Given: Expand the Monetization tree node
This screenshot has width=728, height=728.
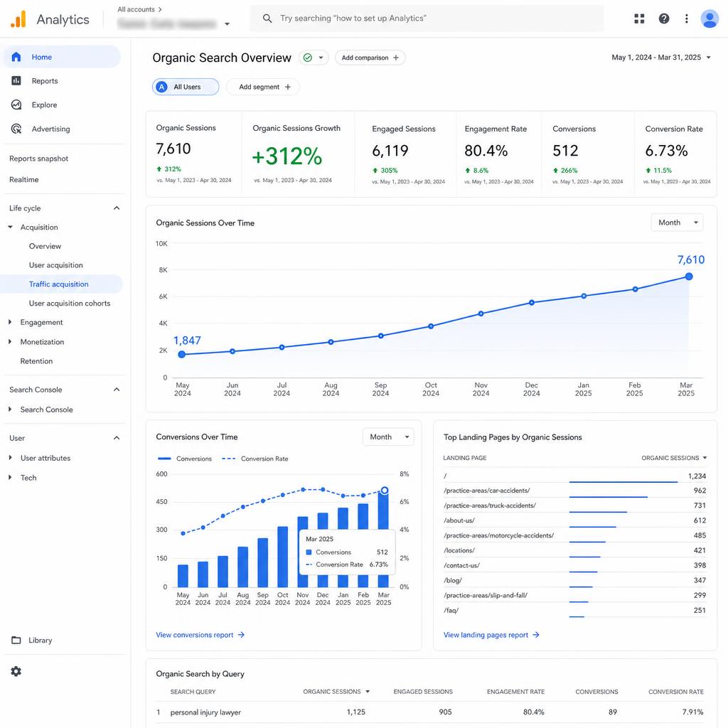Looking at the screenshot, I should point(10,342).
